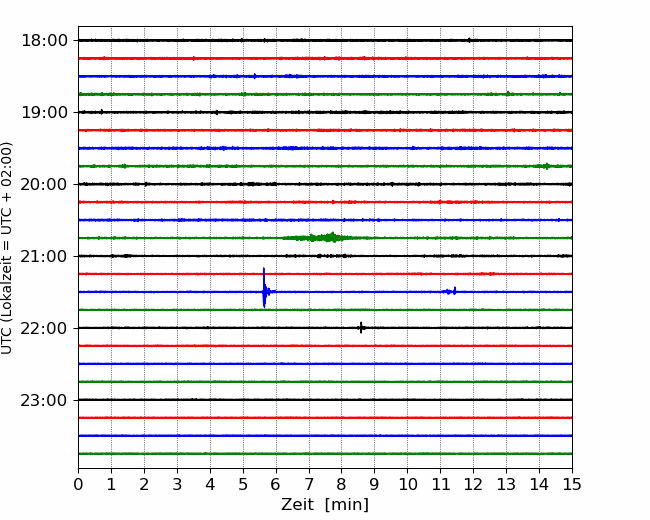Click the 22:00 time axis label
This screenshot has height=520, width=650.
click(44, 328)
